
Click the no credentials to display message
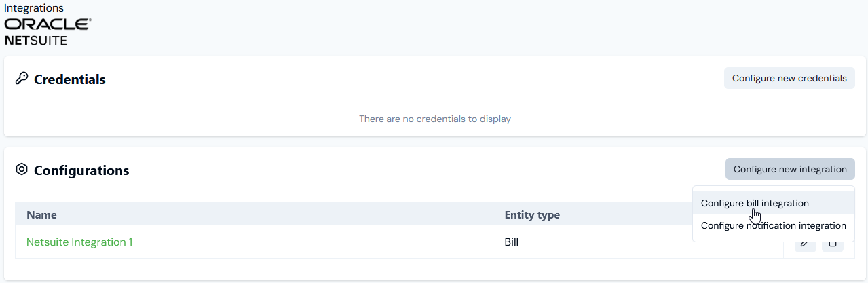pos(435,119)
